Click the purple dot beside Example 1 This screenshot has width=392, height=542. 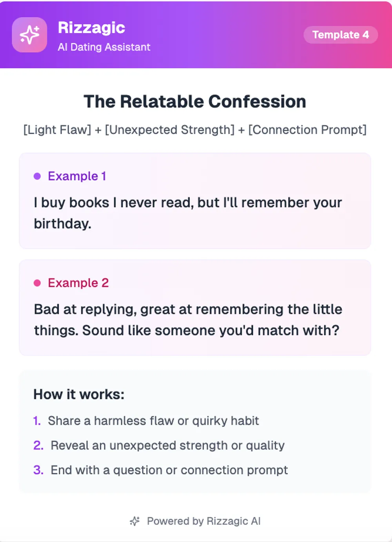tap(37, 176)
